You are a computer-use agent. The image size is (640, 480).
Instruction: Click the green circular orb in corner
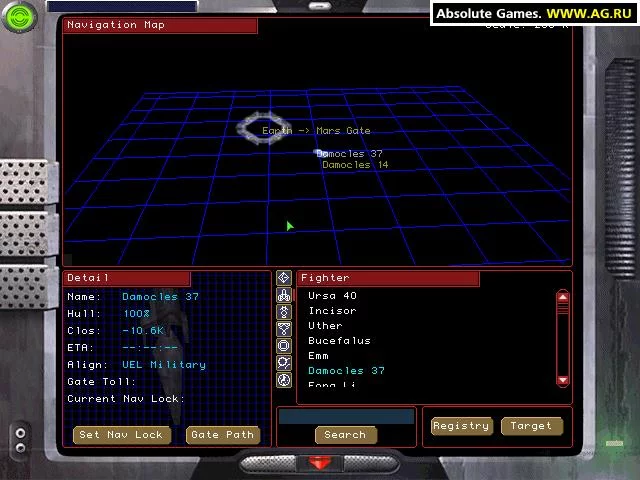pyautogui.click(x=19, y=17)
